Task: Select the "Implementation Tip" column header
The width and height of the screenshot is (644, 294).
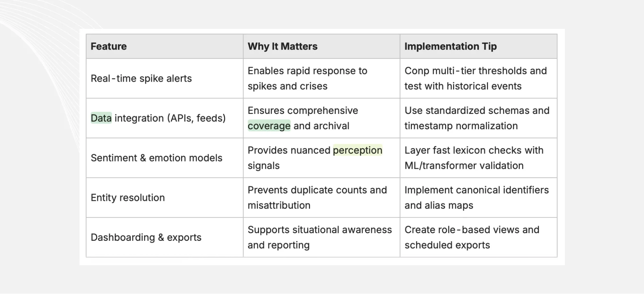Action: click(479, 46)
